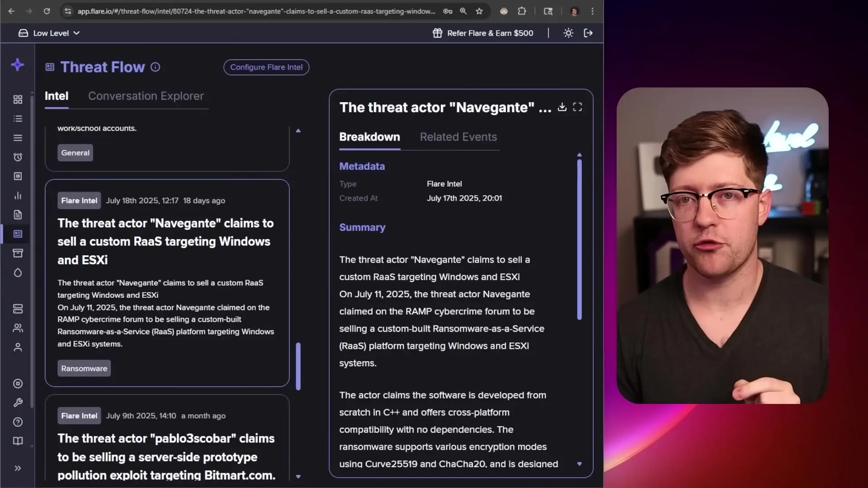Open the pablo3scobar Bitmart intel card title

tap(166, 456)
